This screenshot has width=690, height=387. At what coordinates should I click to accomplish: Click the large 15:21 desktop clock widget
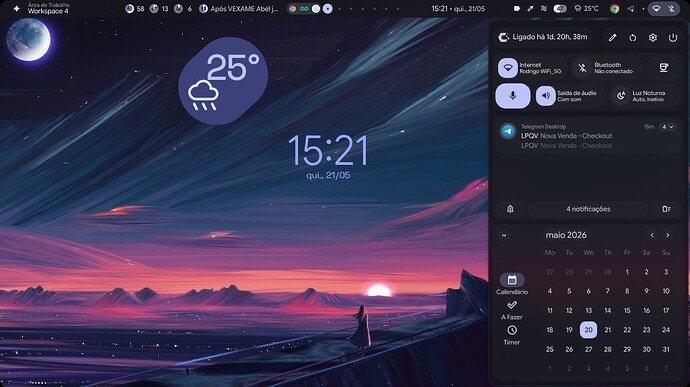point(328,151)
